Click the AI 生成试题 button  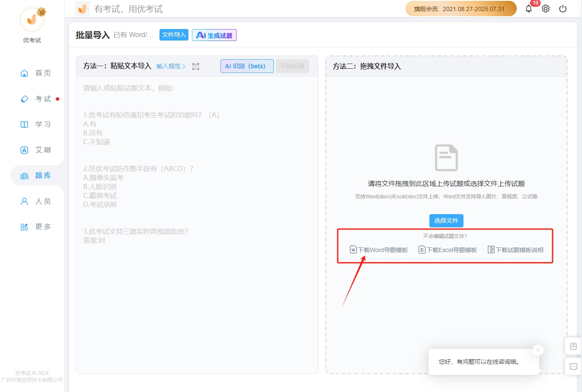click(214, 35)
